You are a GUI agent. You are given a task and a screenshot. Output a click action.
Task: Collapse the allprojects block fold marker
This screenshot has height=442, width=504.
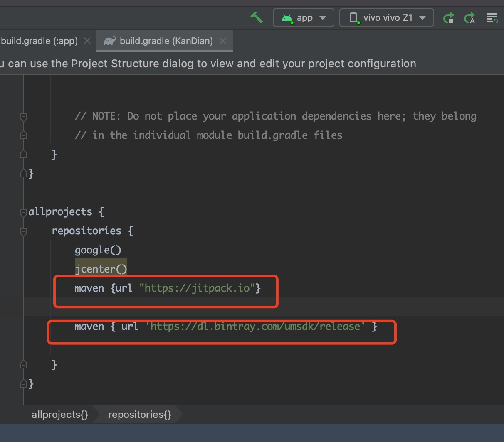pyautogui.click(x=24, y=212)
